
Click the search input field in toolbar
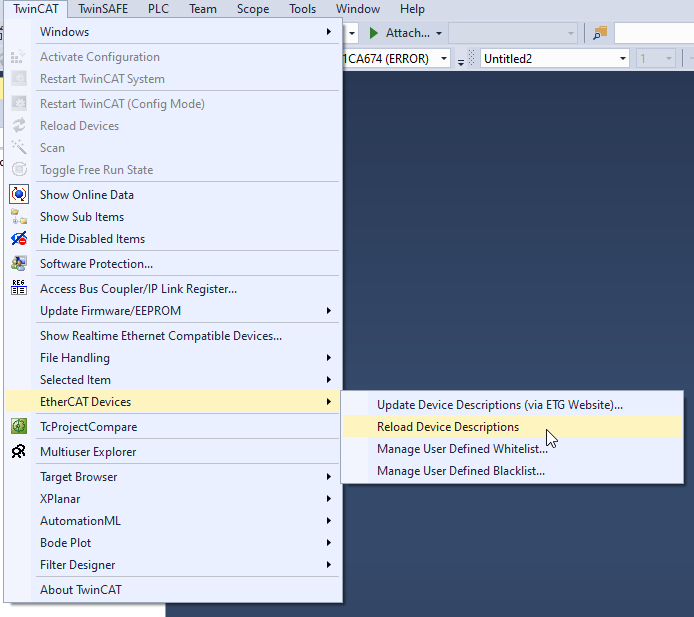point(654,33)
